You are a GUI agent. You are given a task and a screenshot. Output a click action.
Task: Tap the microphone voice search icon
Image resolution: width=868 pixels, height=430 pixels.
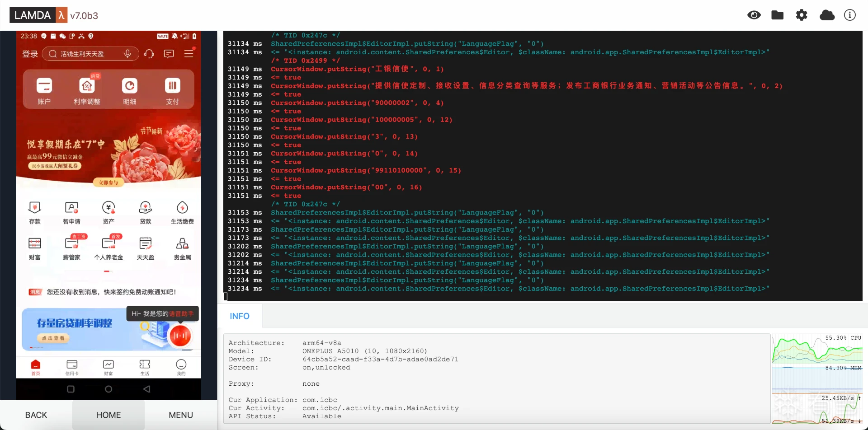click(x=128, y=54)
